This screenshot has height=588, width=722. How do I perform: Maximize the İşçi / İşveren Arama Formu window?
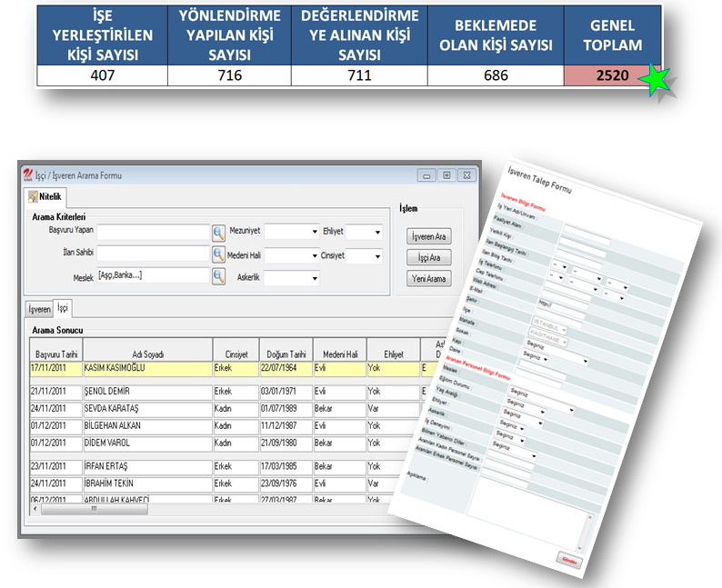point(446,175)
